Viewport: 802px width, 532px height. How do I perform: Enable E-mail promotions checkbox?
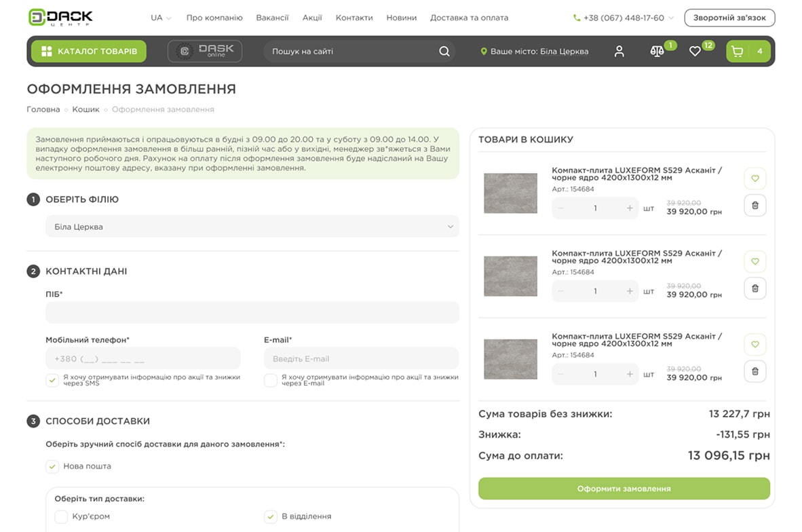click(x=271, y=380)
